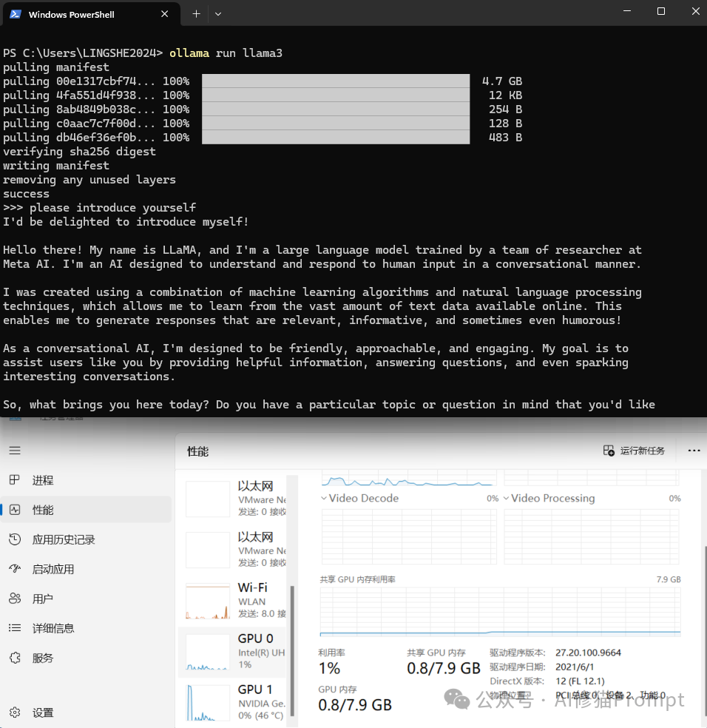The height and width of the screenshot is (728, 707).
Task: Click the 共享 GPU 内存利用率 graph
Action: [x=500, y=611]
